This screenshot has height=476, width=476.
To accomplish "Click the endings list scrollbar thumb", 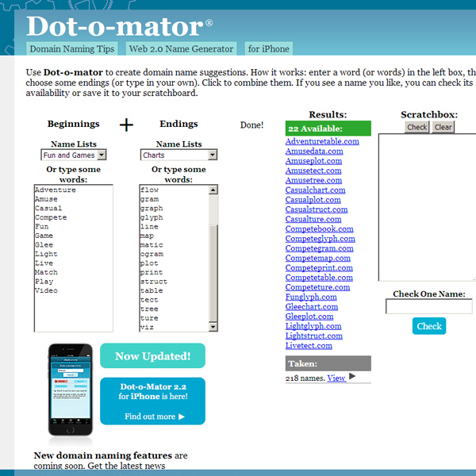I will point(213,273).
